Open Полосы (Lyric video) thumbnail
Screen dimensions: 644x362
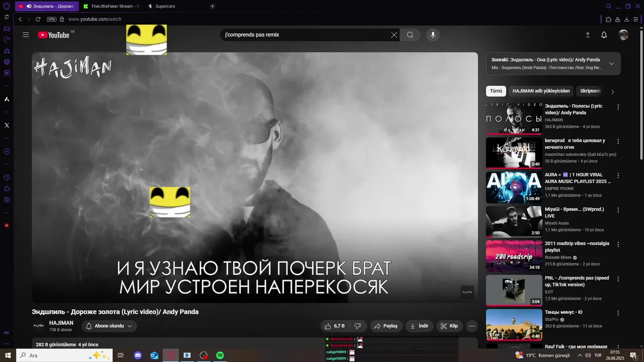[514, 118]
